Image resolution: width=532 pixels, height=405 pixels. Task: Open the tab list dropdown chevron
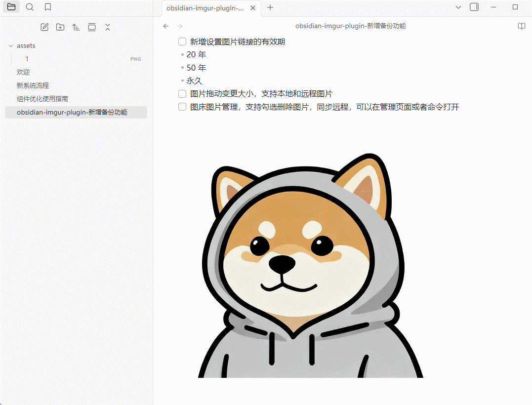(x=458, y=7)
